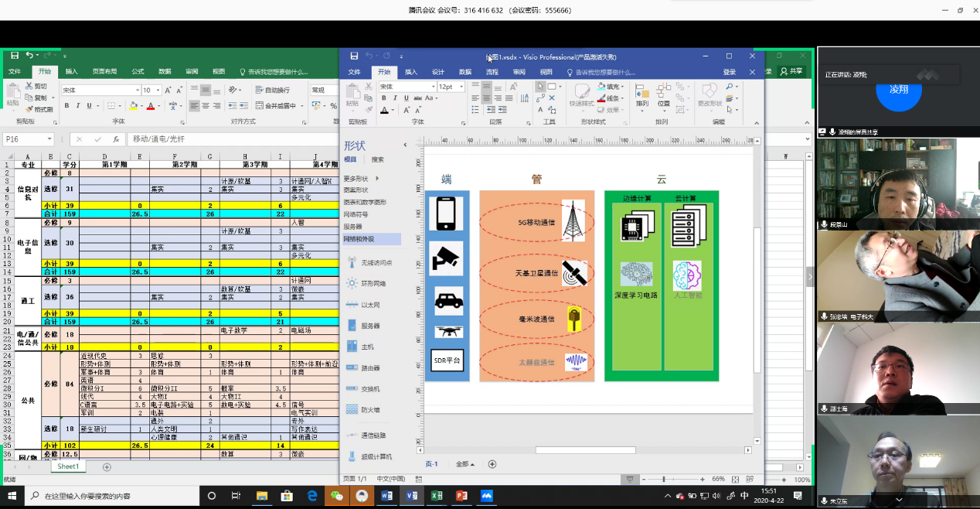Add a new page in Visio
This screenshot has width=980, height=509.
(492, 464)
